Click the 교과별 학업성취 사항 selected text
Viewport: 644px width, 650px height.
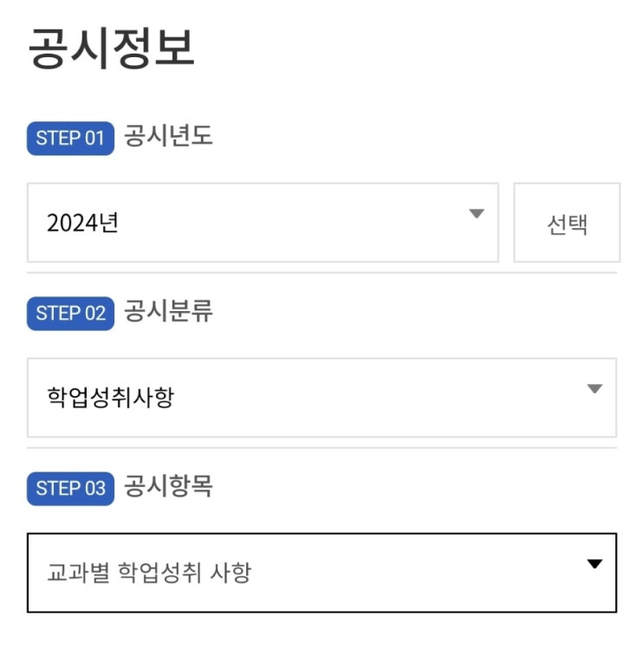pyautogui.click(x=148, y=574)
